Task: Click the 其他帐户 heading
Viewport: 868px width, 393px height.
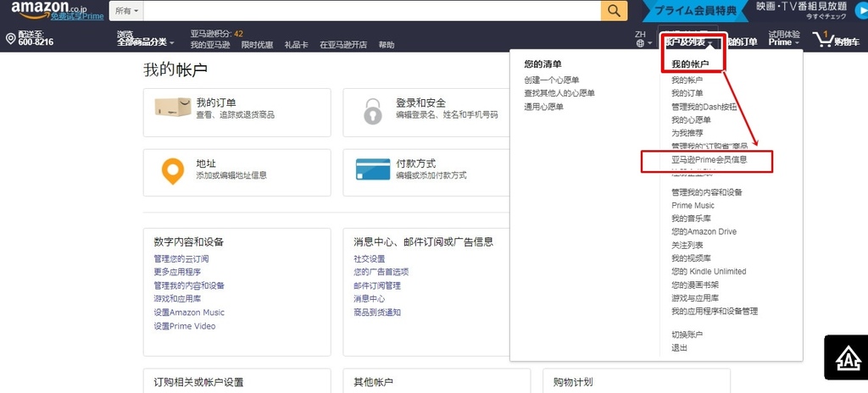Action: point(373,382)
